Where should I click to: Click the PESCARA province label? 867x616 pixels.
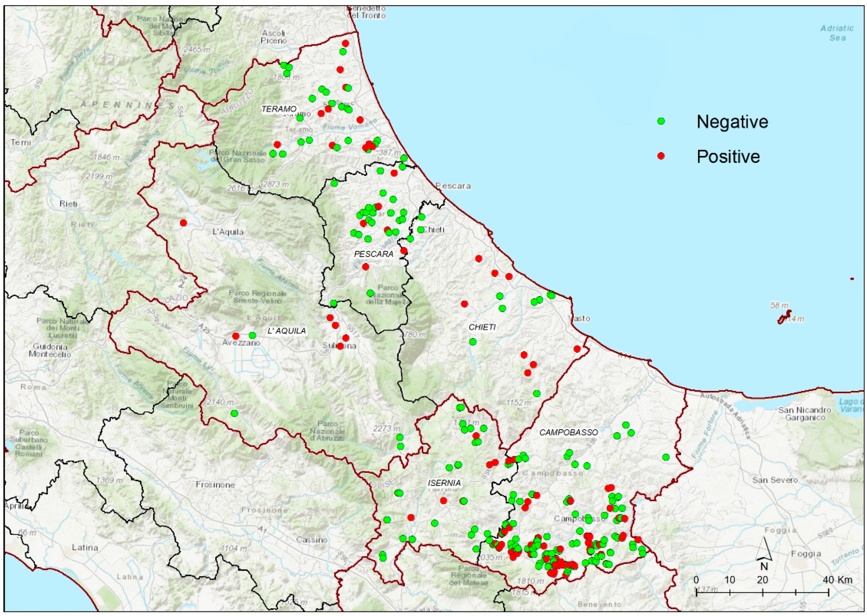(373, 254)
